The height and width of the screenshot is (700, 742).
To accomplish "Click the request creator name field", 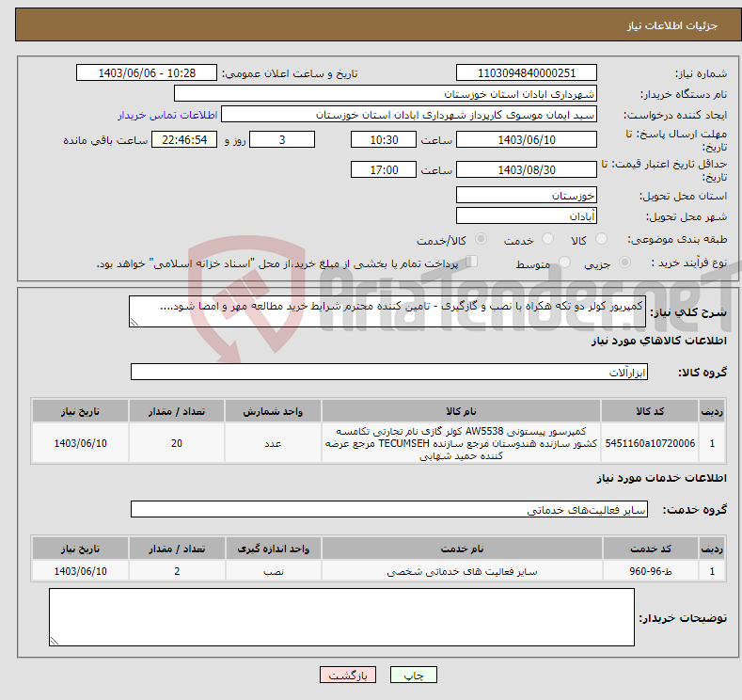I will tap(409, 115).
